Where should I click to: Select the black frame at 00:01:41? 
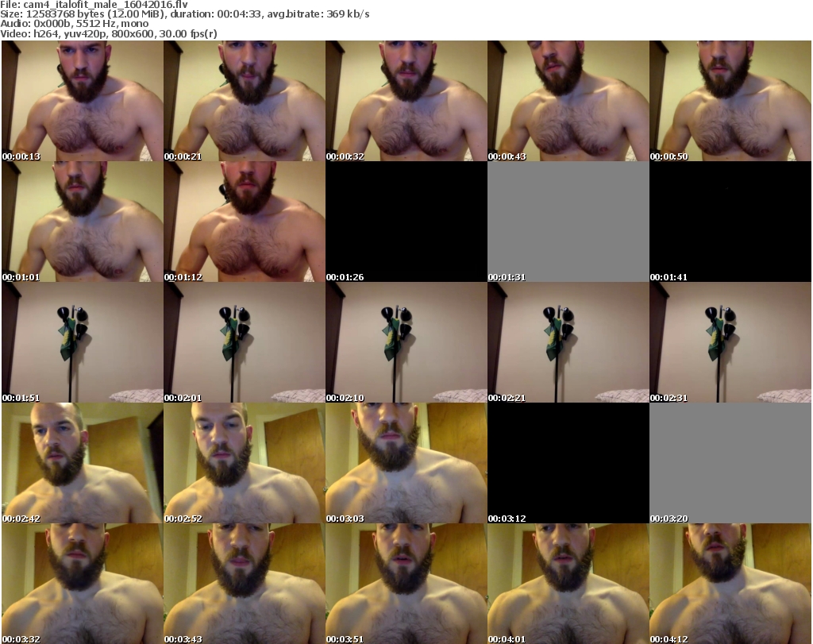pos(730,222)
